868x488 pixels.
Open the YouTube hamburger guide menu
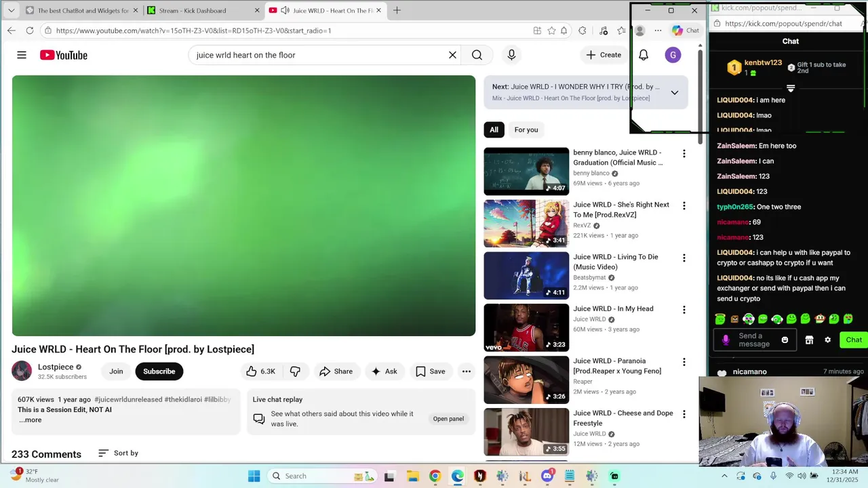click(22, 55)
